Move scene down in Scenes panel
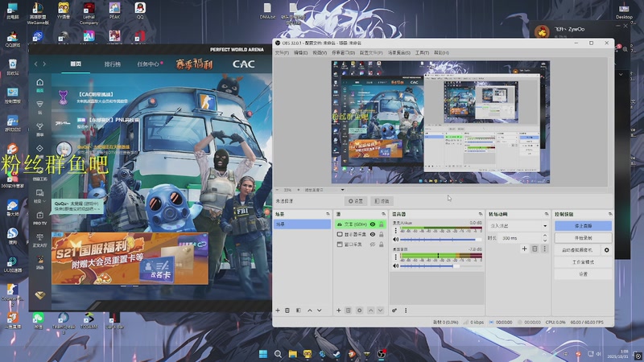This screenshot has width=644, height=362. (x=319, y=311)
